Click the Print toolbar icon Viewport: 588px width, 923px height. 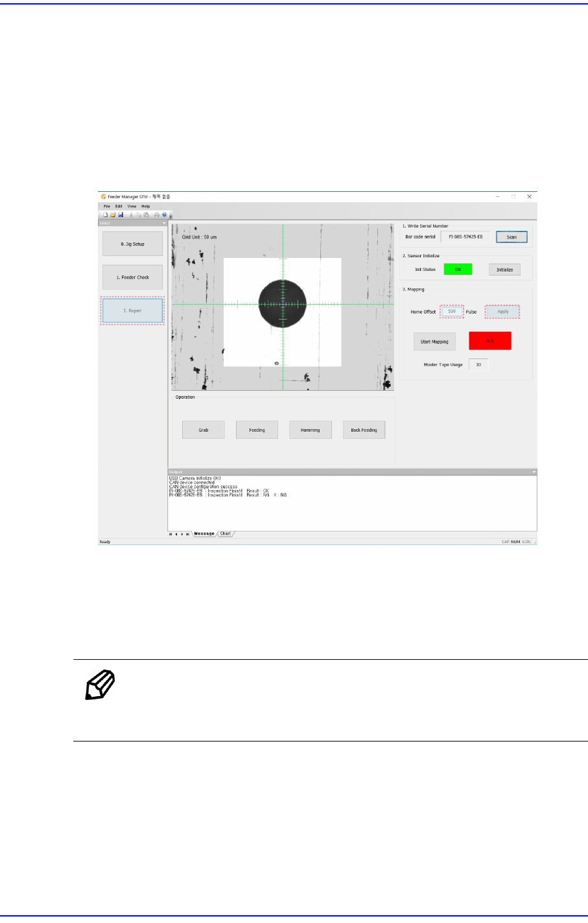point(156,215)
